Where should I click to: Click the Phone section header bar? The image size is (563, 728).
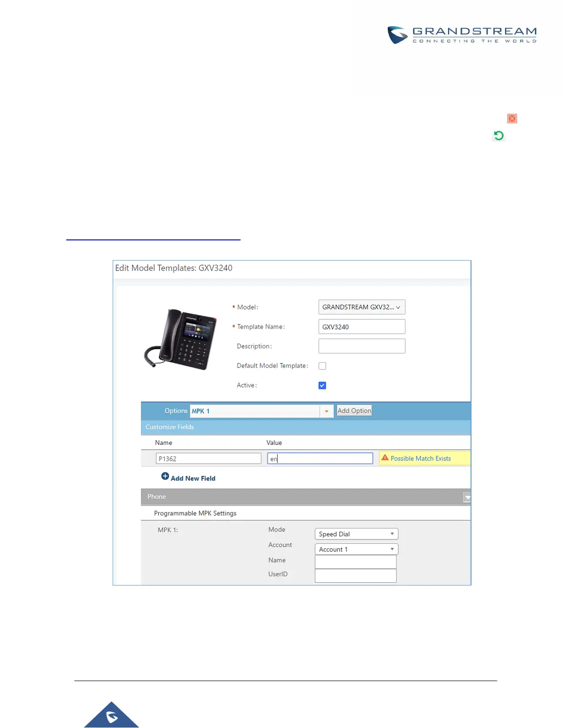[305, 497]
